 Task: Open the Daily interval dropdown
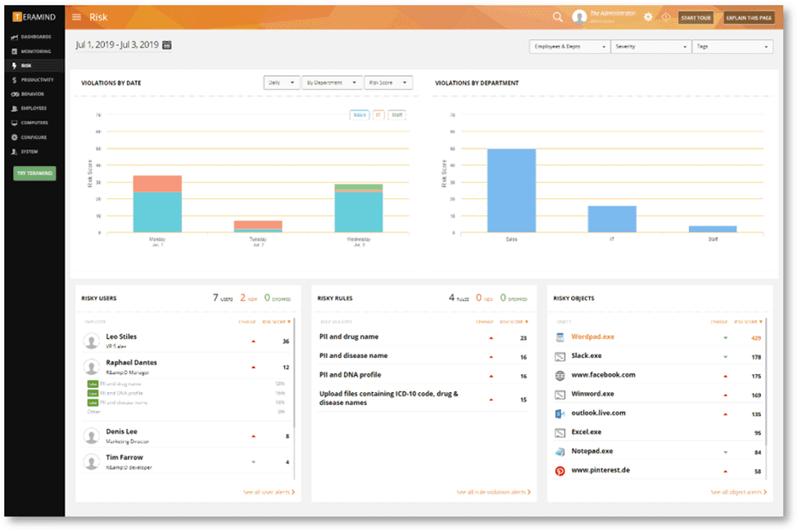click(x=281, y=83)
